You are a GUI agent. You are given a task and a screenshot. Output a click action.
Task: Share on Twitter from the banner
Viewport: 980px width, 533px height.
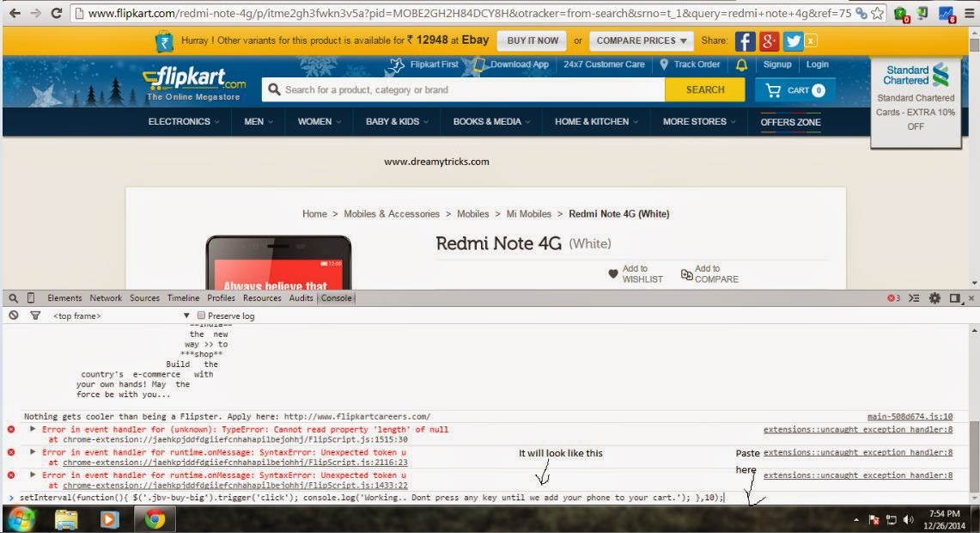(x=793, y=41)
